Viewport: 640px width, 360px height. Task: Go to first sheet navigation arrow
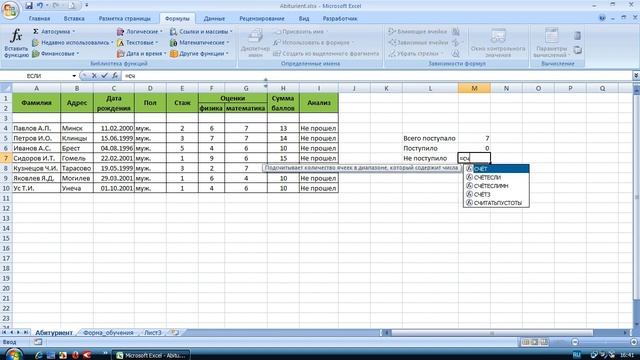(4, 333)
